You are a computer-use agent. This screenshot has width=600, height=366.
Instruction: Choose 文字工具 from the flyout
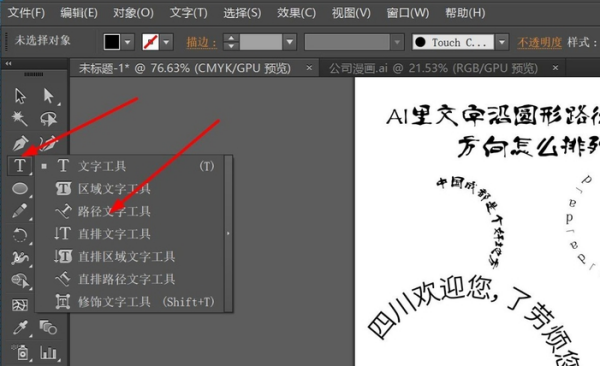(130, 166)
